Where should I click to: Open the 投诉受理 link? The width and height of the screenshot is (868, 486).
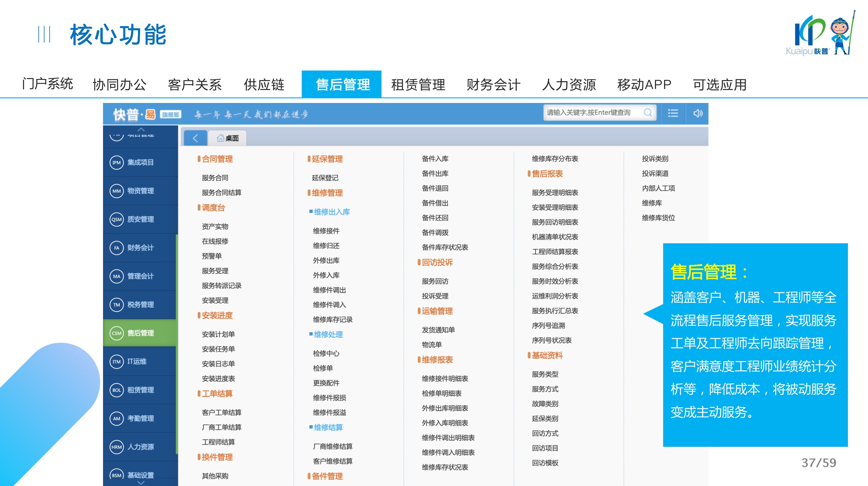435,296
